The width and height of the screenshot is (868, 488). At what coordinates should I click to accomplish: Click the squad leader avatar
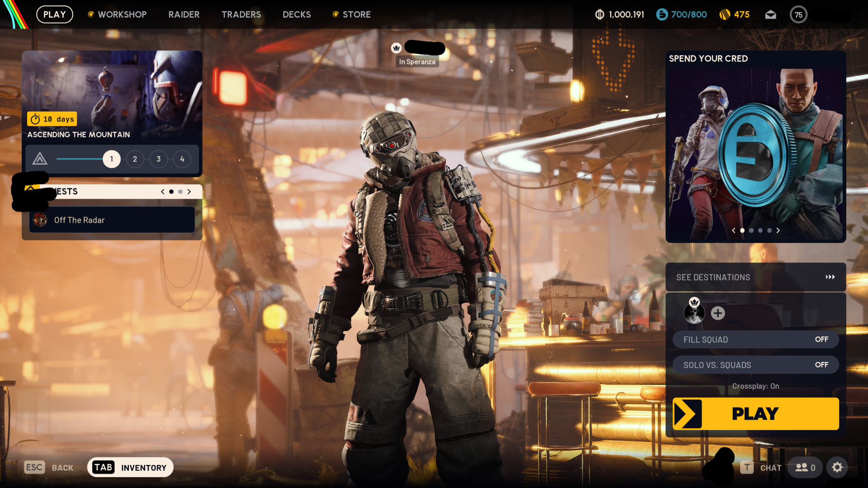click(x=694, y=312)
